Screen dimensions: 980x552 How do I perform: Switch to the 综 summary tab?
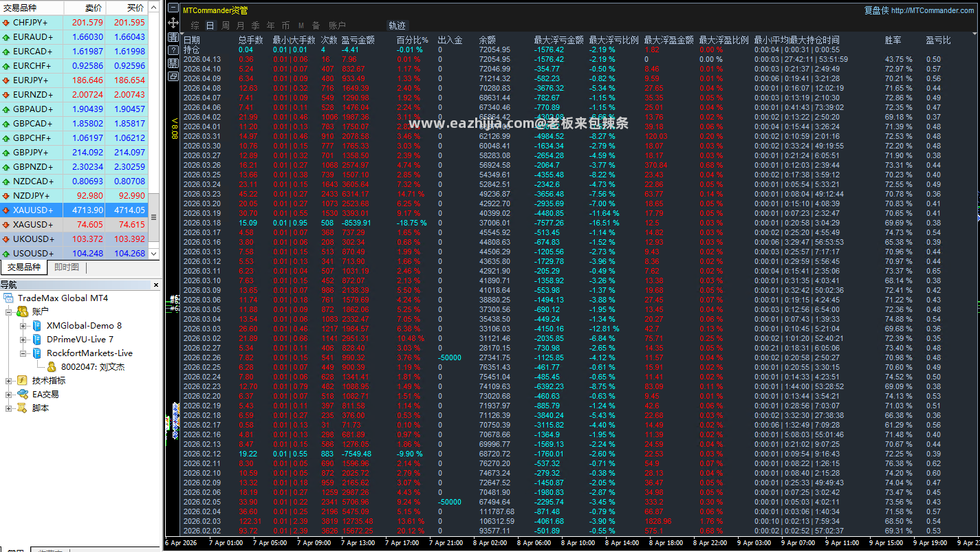[x=195, y=26]
